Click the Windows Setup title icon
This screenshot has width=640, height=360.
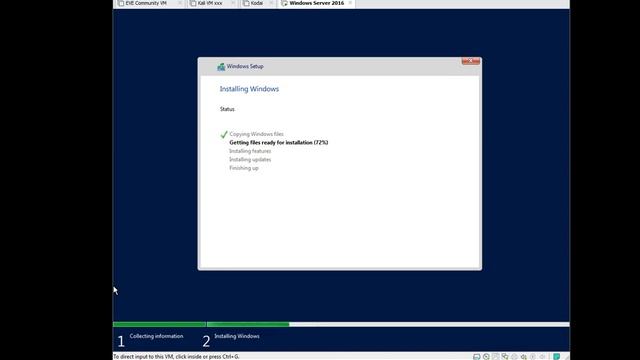[221, 67]
